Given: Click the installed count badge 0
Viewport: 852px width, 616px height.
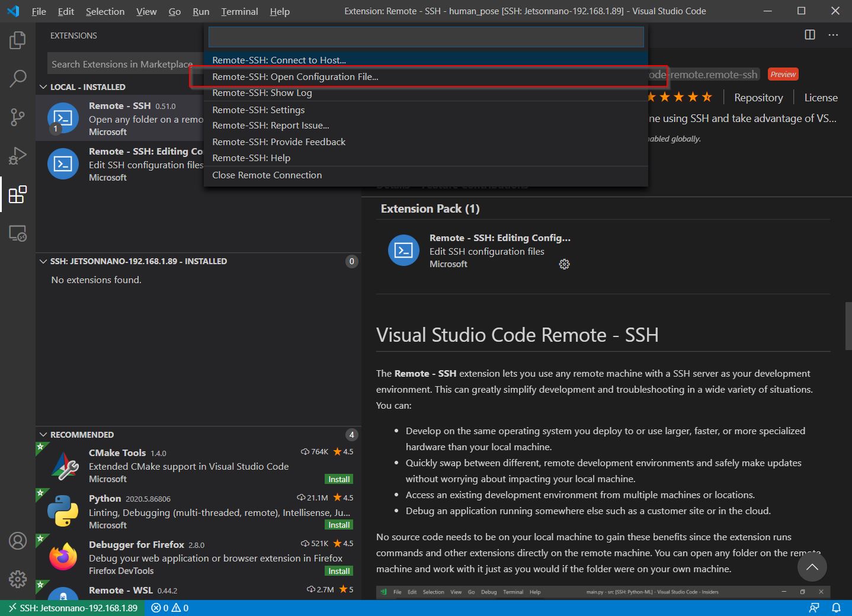Looking at the screenshot, I should (351, 261).
